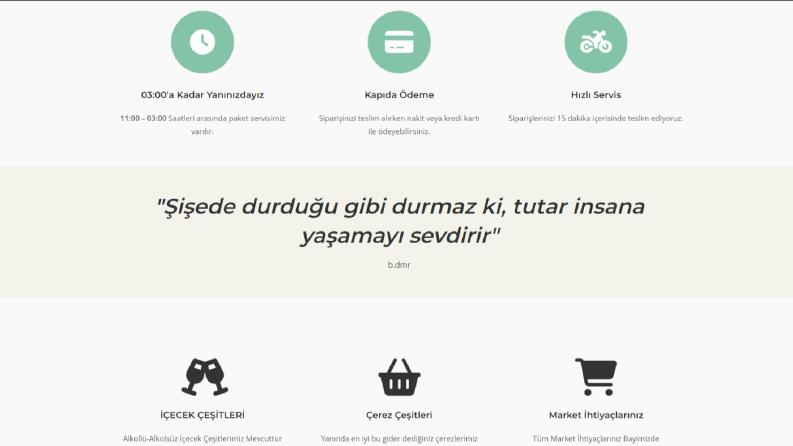
Task: Click the shopping cart icon
Action: click(x=596, y=377)
